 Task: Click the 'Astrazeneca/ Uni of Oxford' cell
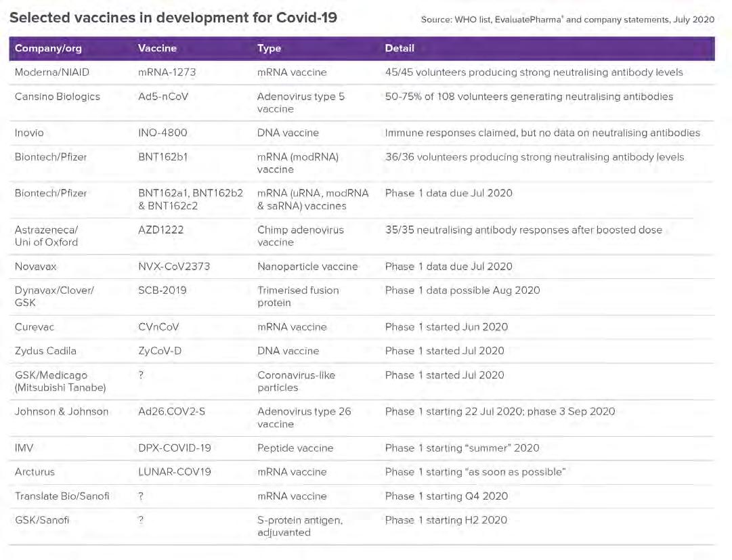point(46,236)
